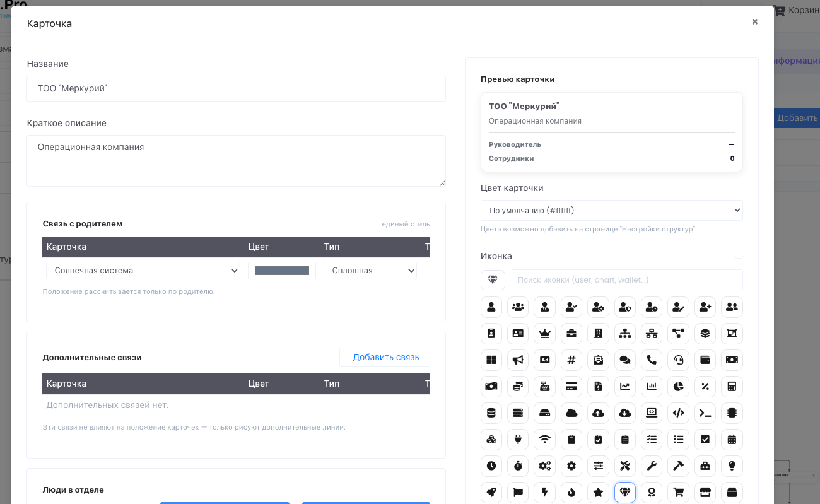Select the shopping cart icon

pyautogui.click(x=679, y=493)
